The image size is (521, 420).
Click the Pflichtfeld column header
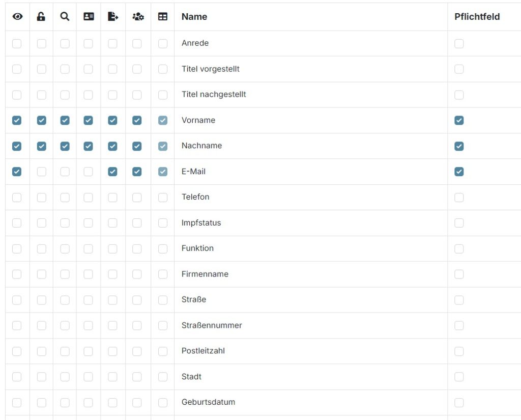pyautogui.click(x=477, y=17)
